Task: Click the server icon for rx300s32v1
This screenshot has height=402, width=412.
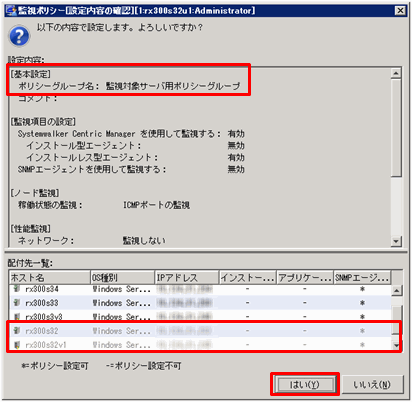Action: [x=16, y=344]
